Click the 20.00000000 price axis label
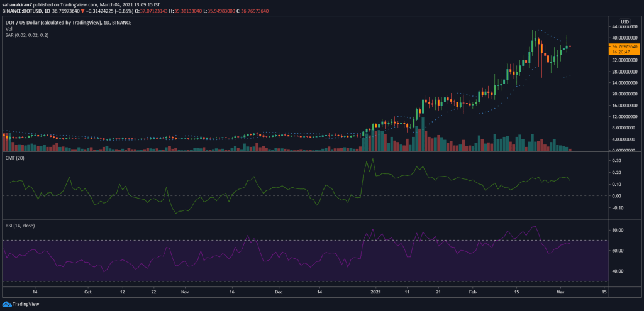Viewport: 644px width, 311px height. 626,94
